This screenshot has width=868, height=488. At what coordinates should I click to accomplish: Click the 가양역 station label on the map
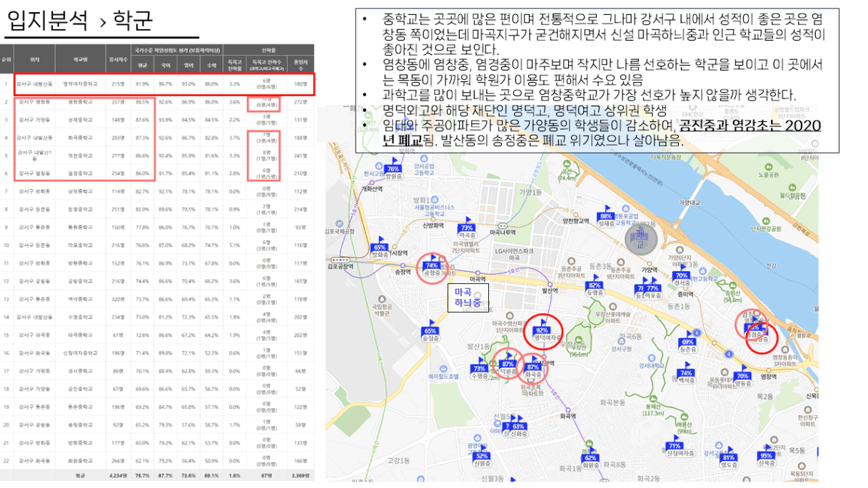click(648, 270)
